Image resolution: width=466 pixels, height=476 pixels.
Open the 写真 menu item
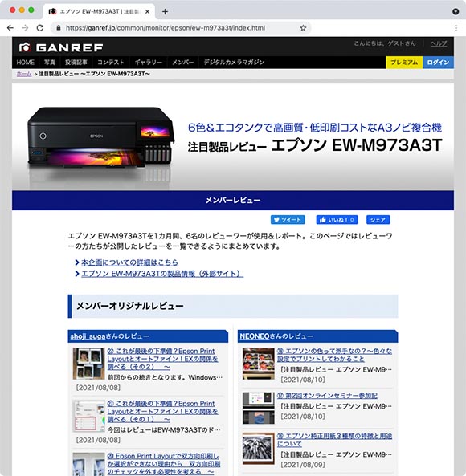[50, 63]
